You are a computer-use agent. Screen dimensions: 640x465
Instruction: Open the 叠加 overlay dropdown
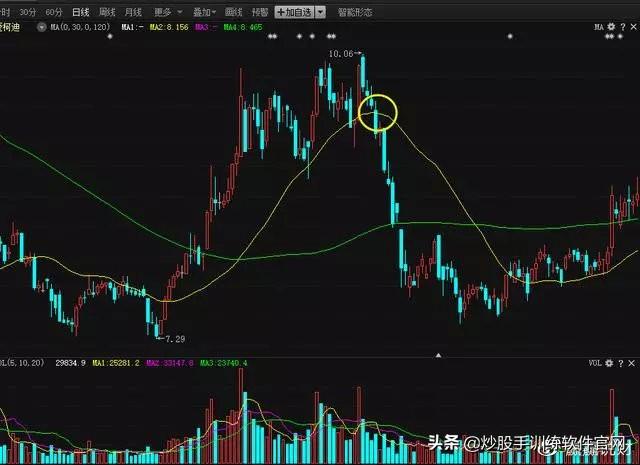204,12
